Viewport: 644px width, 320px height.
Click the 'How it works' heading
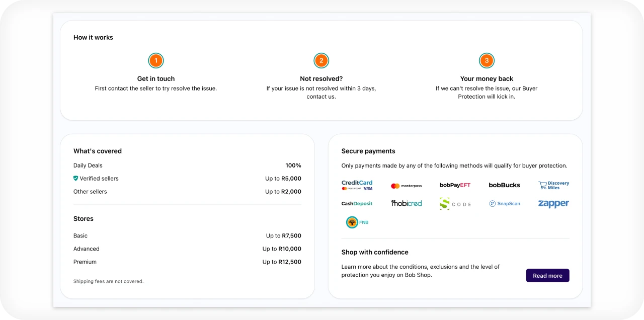[93, 37]
